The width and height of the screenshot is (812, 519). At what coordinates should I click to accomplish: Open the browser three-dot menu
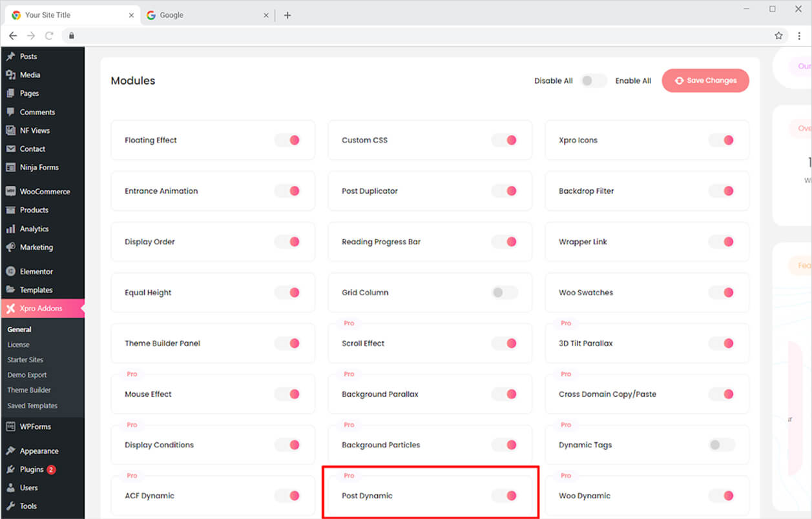click(x=799, y=36)
